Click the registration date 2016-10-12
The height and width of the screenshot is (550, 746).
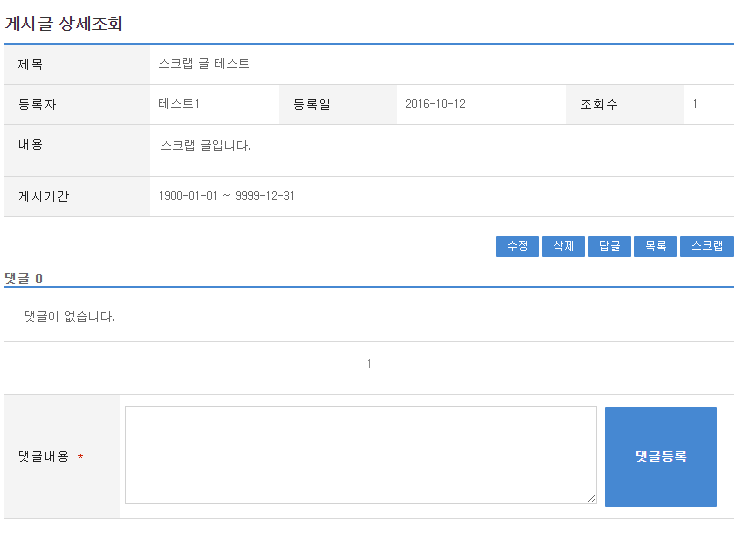435,104
